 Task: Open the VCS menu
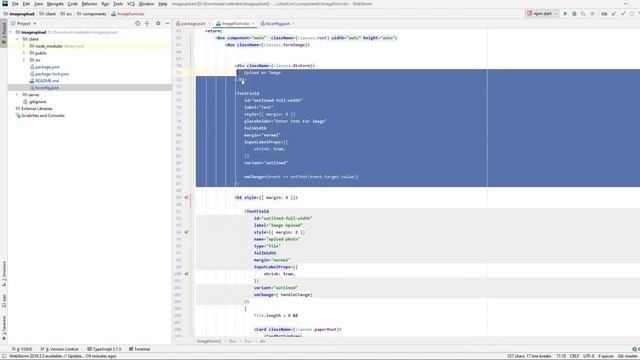(131, 4)
